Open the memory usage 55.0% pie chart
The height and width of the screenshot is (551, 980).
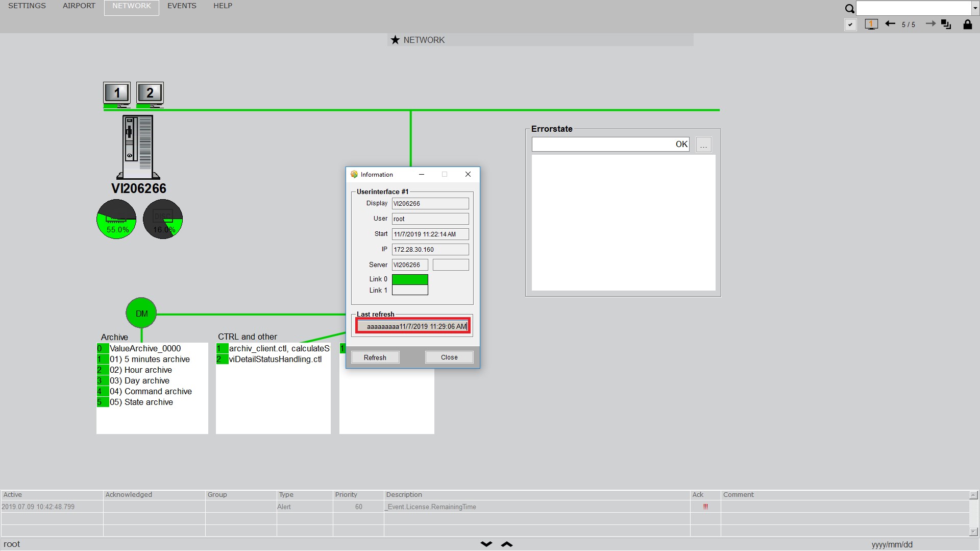pos(116,219)
